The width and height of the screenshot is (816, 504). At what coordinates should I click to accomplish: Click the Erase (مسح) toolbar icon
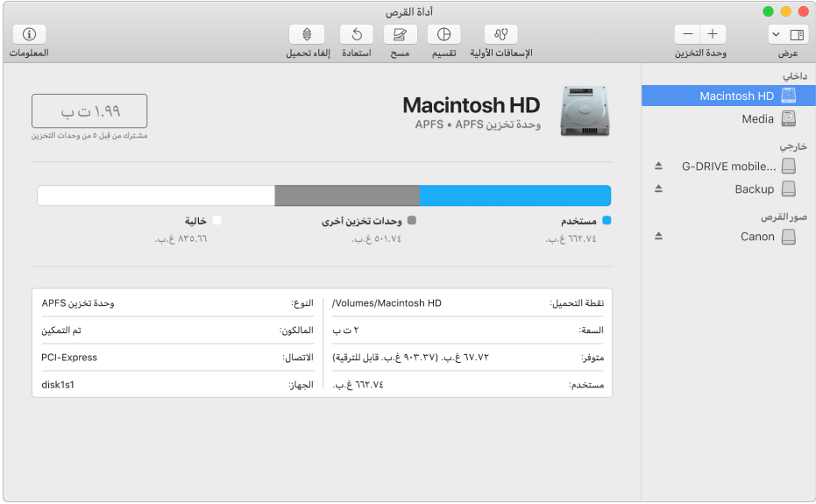[x=400, y=34]
